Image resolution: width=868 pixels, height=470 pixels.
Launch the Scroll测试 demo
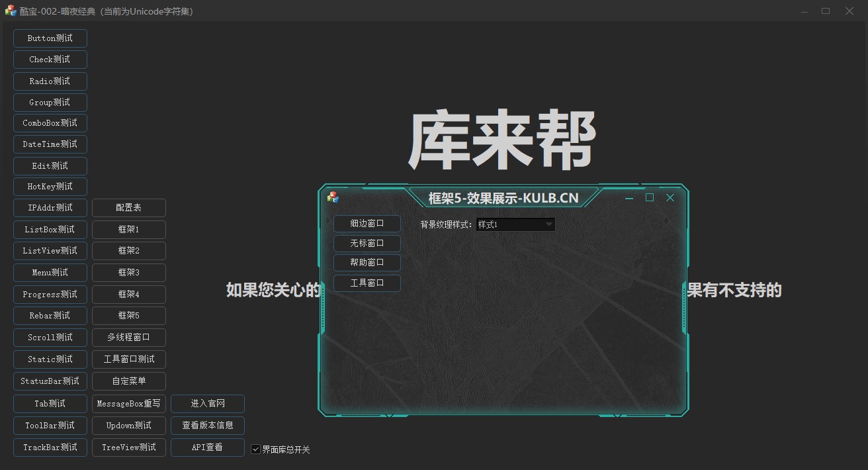pos(50,338)
